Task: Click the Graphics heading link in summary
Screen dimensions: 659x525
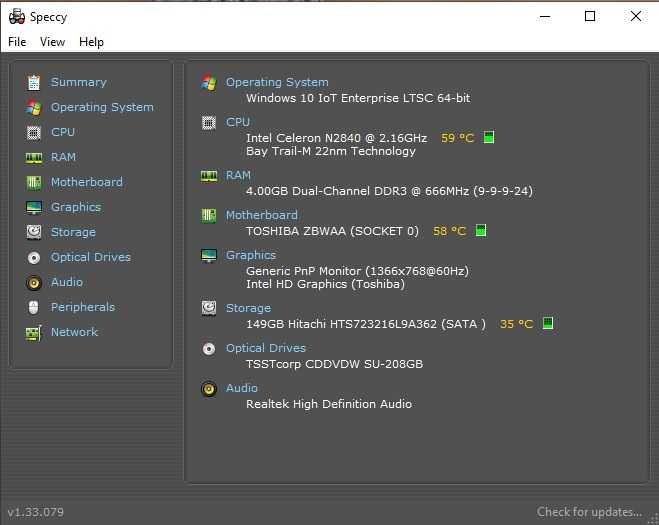Action: (x=250, y=255)
